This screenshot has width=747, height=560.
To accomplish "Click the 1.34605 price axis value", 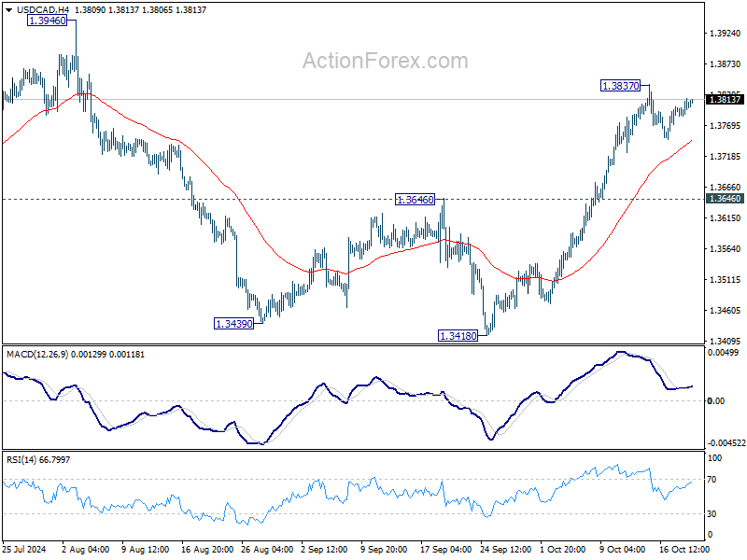I will click(726, 311).
